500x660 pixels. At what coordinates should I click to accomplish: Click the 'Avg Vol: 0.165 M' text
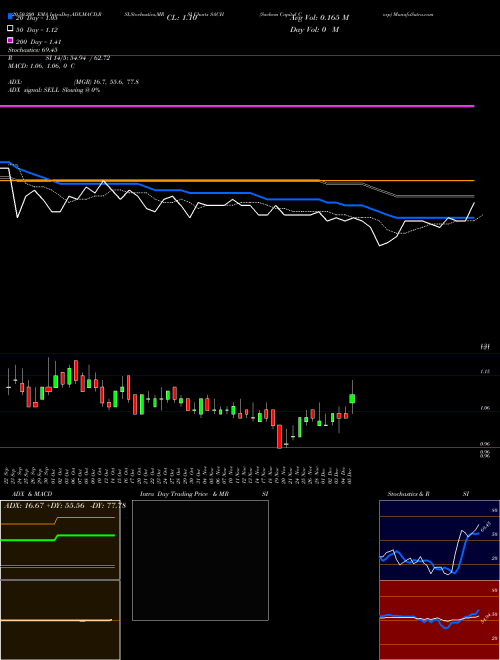point(320,18)
